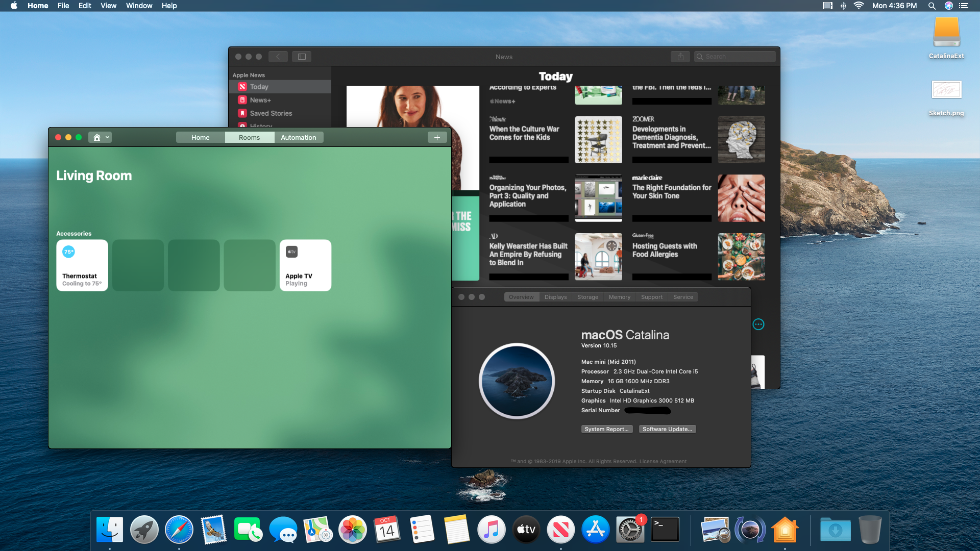980x551 pixels.
Task: Click the News share icon
Action: tap(680, 57)
